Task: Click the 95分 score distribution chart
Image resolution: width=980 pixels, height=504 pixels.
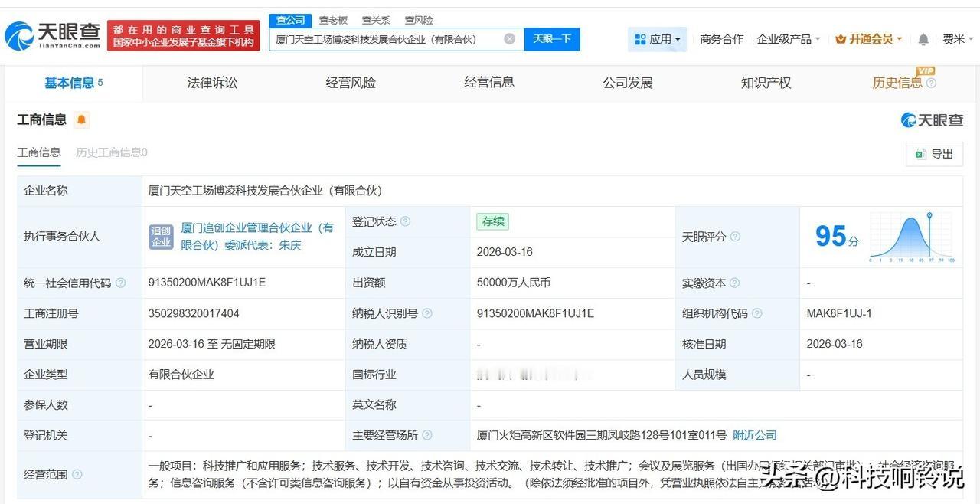Action: [910, 237]
